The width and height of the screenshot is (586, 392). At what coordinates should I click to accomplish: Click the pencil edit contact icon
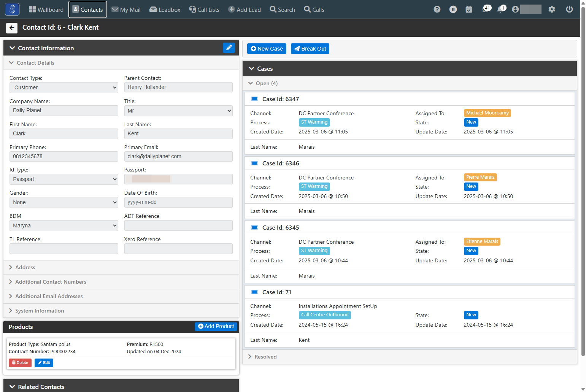pos(229,48)
